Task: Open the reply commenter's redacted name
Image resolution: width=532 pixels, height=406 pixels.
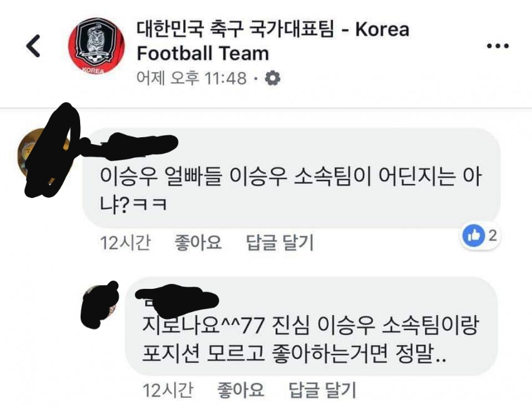Action: pos(177,299)
